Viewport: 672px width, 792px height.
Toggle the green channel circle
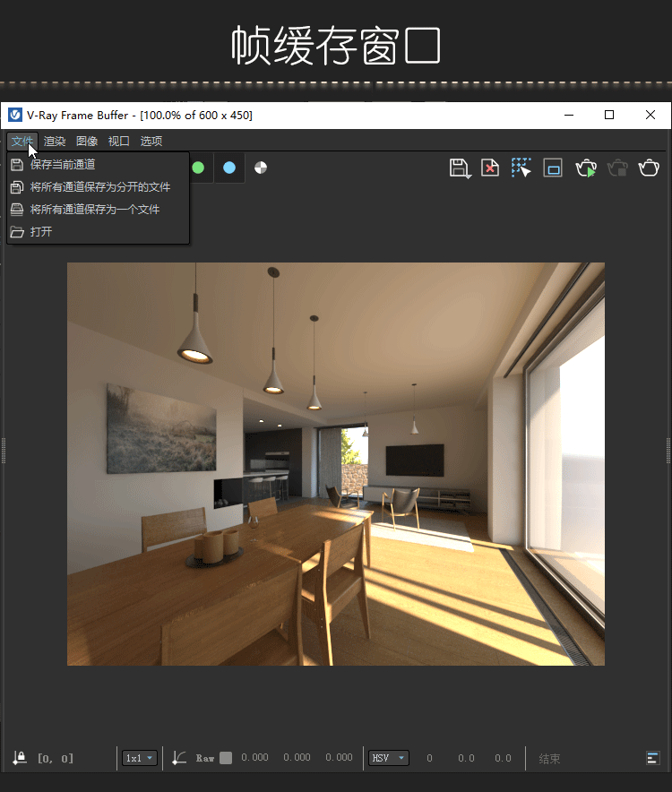[198, 168]
